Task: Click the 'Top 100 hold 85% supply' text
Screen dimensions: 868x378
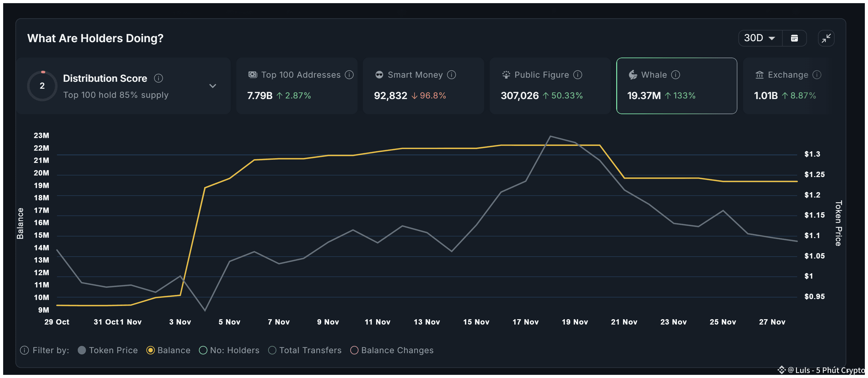Action: tap(116, 95)
